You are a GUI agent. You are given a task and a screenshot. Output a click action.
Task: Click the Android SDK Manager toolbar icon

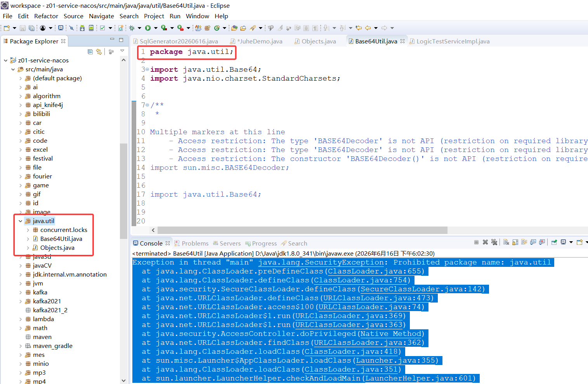click(82, 28)
